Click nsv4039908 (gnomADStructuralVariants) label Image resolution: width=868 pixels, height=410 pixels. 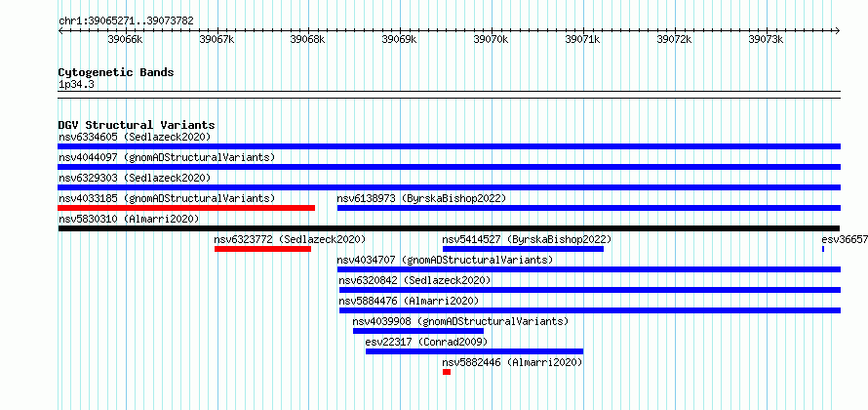click(460, 321)
